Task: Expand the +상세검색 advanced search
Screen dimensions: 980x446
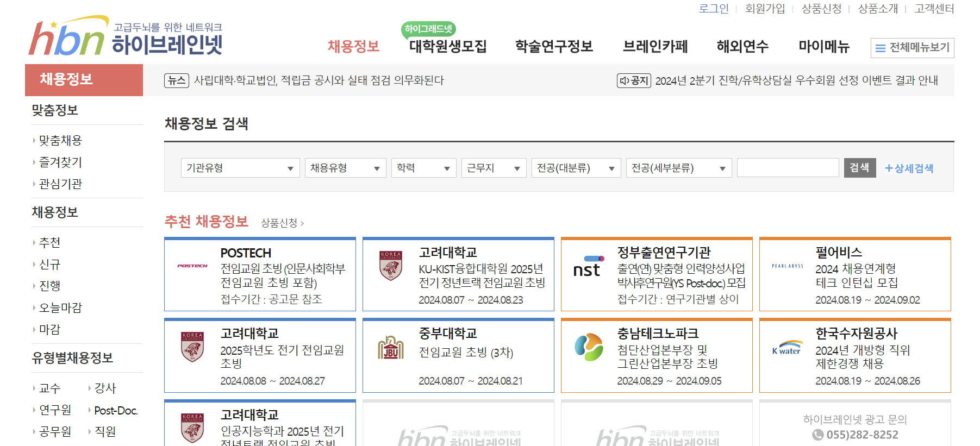Action: [909, 168]
